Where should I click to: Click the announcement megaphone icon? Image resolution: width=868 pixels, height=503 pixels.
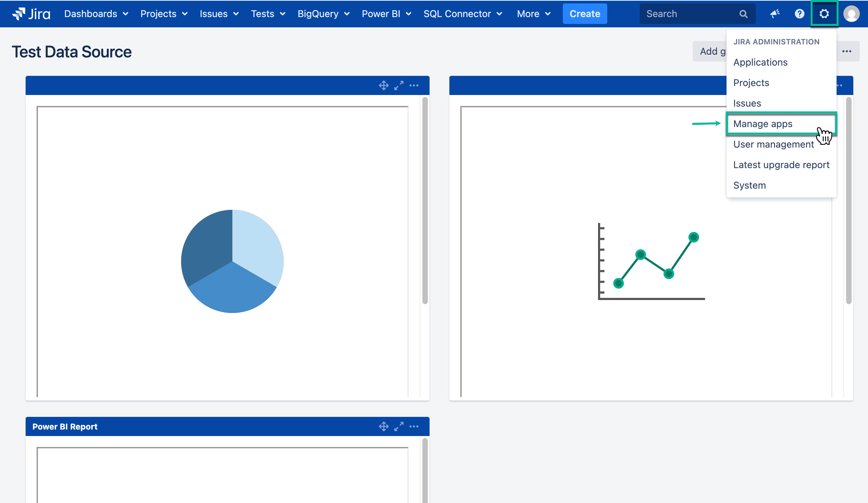tap(775, 14)
